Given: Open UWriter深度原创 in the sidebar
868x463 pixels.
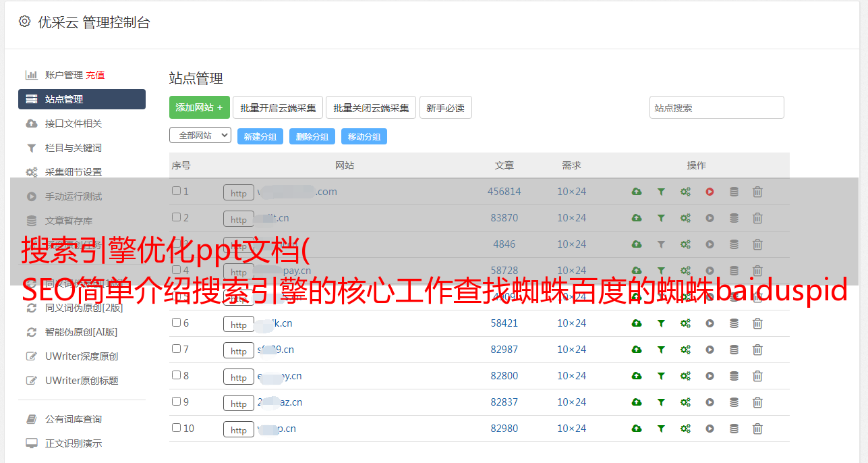Looking at the screenshot, I should [x=82, y=356].
